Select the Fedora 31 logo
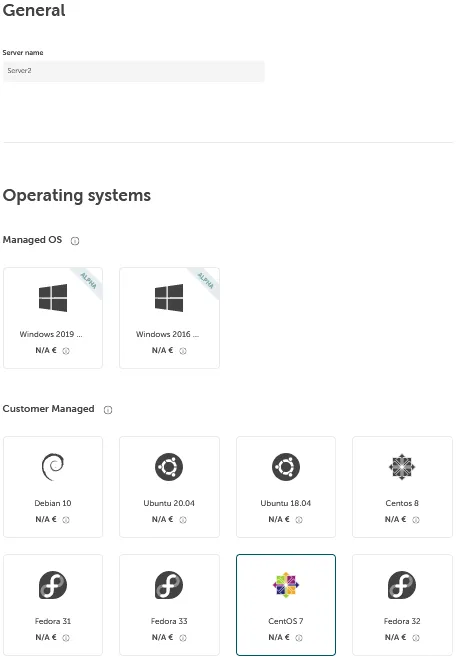Screen dimensions: 458x661 click(53, 585)
